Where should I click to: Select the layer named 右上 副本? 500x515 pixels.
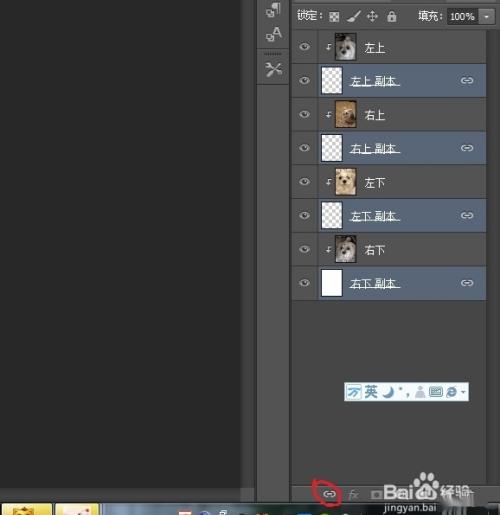[x=374, y=149]
